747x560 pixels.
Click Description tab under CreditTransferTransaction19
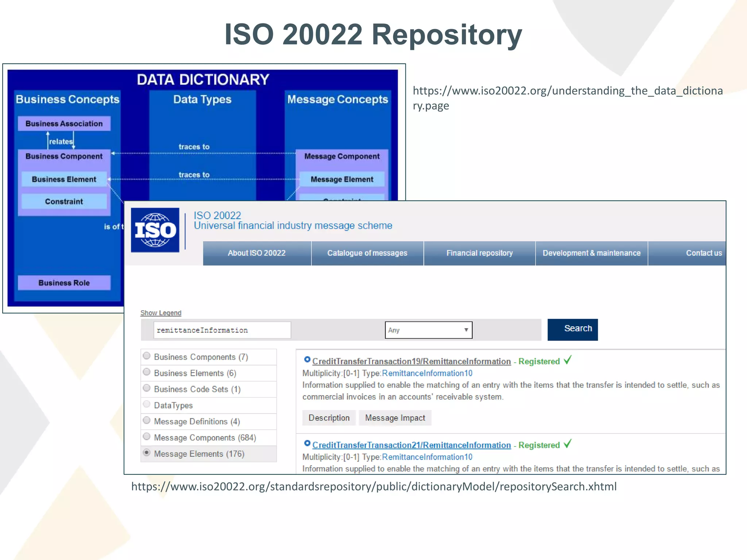(329, 418)
